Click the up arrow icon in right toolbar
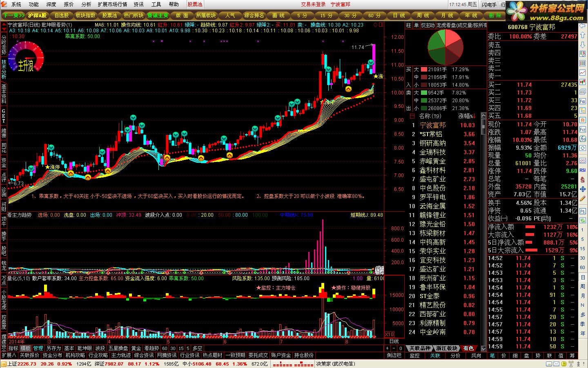 583,35
